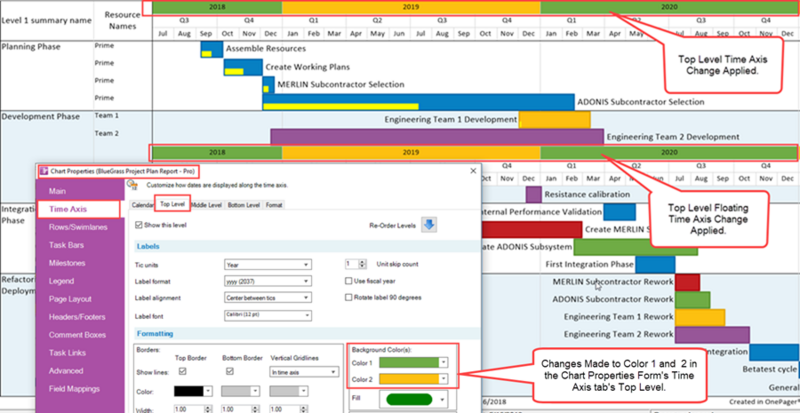Open the Page Layout section

pos(70,299)
